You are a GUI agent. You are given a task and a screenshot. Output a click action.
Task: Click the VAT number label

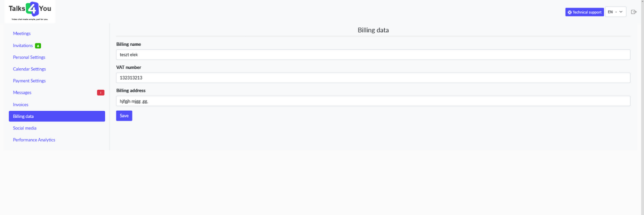click(129, 67)
